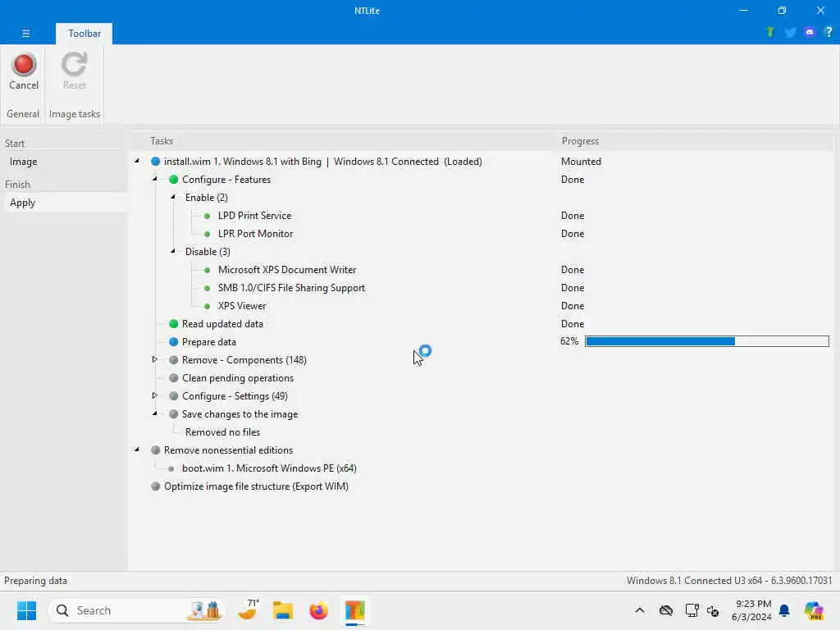The width and height of the screenshot is (840, 630).
Task: Click Preparing data status bar text
Action: 35,581
